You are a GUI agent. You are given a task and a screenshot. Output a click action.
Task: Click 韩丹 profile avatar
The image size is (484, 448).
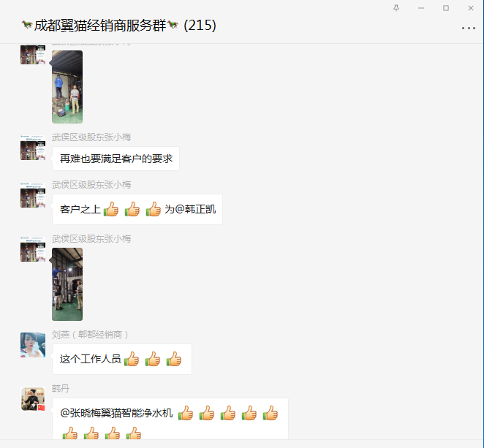33,399
